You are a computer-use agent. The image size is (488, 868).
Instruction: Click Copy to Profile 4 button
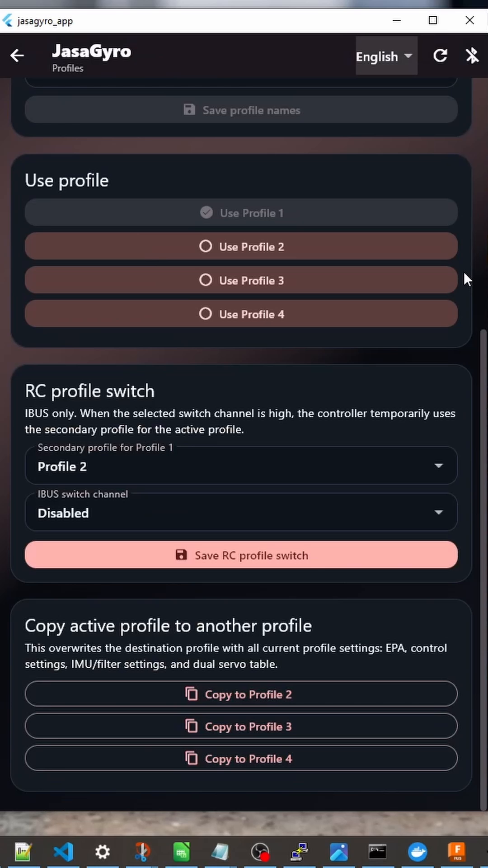[241, 758]
